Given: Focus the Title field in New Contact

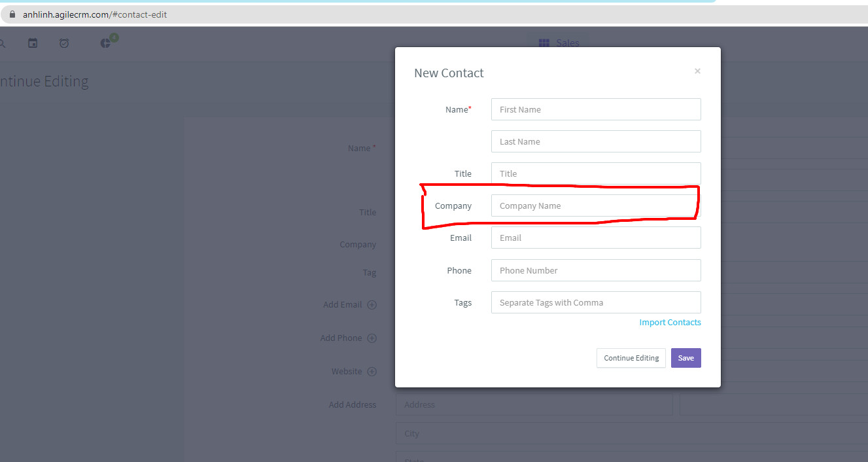Looking at the screenshot, I should 596,173.
